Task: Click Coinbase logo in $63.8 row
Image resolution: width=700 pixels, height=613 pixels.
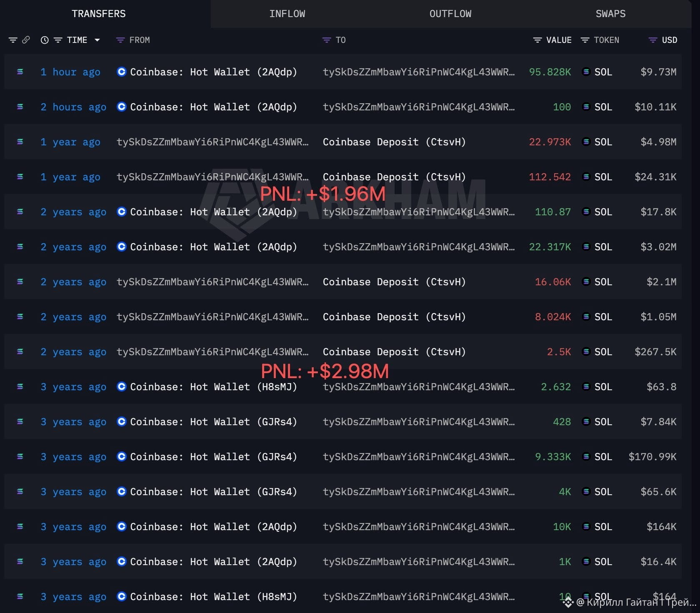Action: click(121, 386)
